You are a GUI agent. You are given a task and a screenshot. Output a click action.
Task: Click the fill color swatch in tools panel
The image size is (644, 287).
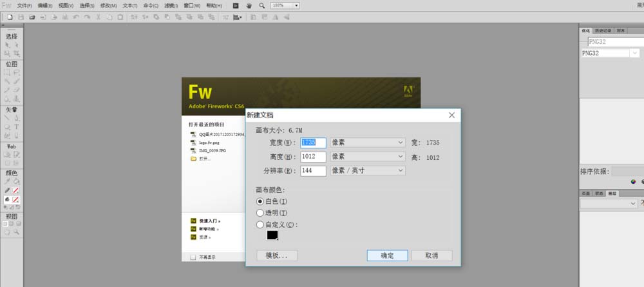pyautogui.click(x=15, y=199)
